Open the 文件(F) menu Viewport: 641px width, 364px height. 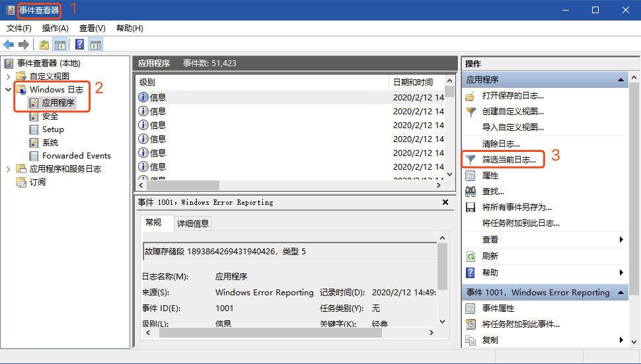pyautogui.click(x=19, y=28)
